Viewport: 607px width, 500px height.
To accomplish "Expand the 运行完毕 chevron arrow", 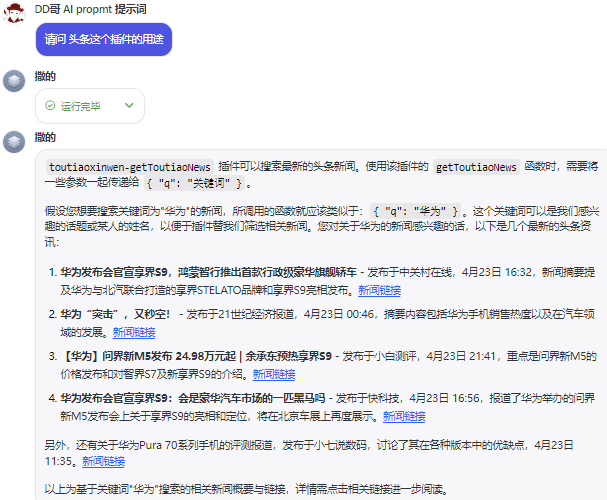I will click(x=129, y=105).
